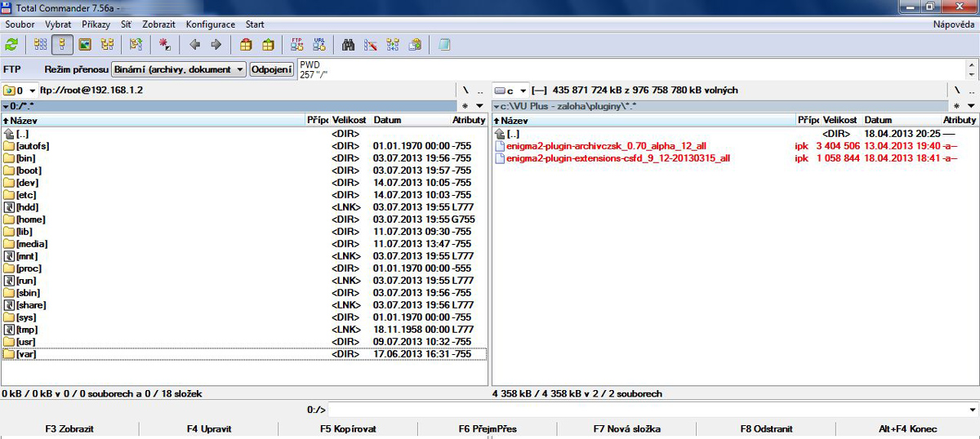Select the [var] folder icon
Viewport: 980px width, 439px height.
[9, 354]
